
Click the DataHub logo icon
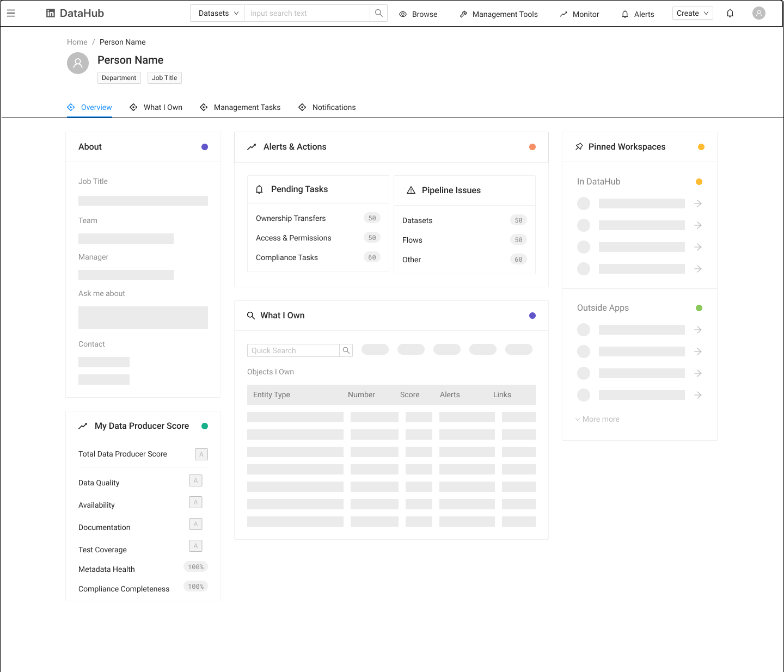click(51, 13)
